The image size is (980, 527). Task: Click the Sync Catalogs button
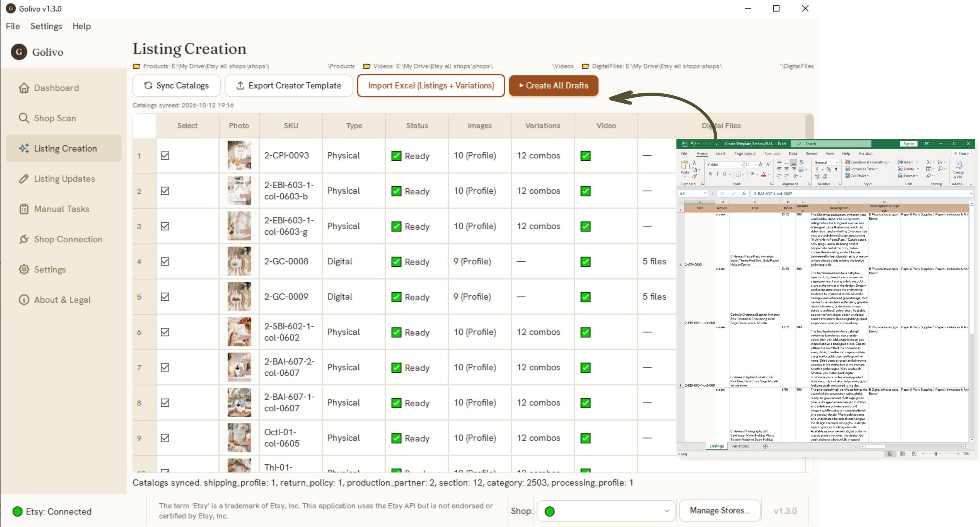tap(176, 86)
